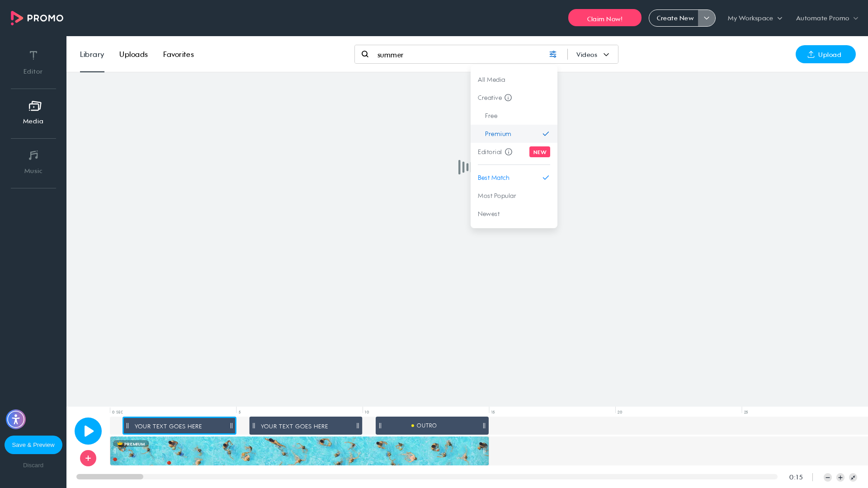Open the Media sidebar panel
This screenshot has width=868, height=488.
[x=33, y=113]
